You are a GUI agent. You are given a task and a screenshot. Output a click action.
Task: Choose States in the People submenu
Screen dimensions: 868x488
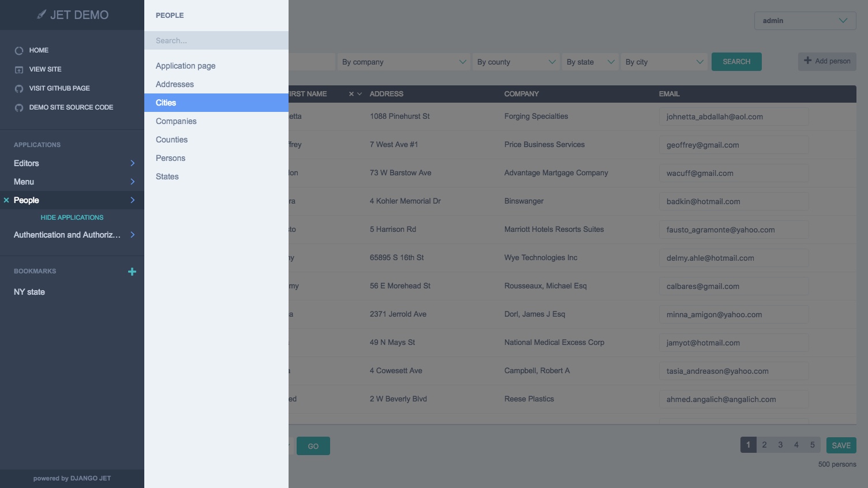coord(167,177)
